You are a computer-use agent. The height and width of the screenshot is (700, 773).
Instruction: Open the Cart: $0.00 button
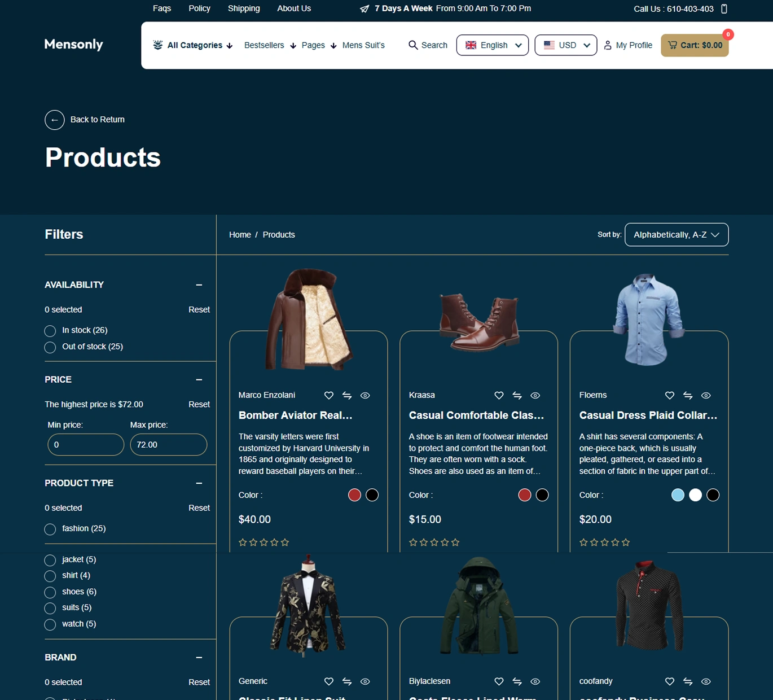695,45
